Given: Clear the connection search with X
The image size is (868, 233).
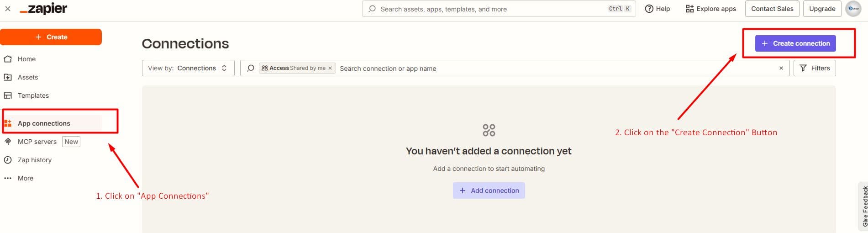Looking at the screenshot, I should (x=781, y=68).
